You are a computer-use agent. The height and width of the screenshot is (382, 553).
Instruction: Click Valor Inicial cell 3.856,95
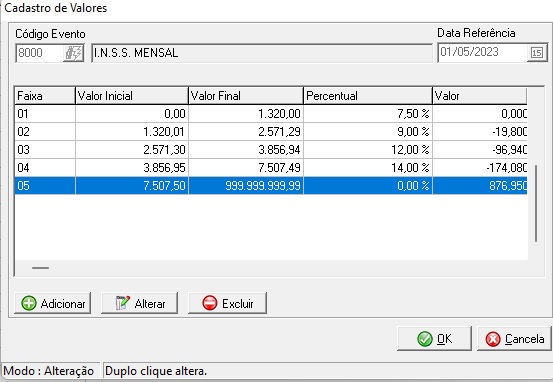(x=132, y=168)
